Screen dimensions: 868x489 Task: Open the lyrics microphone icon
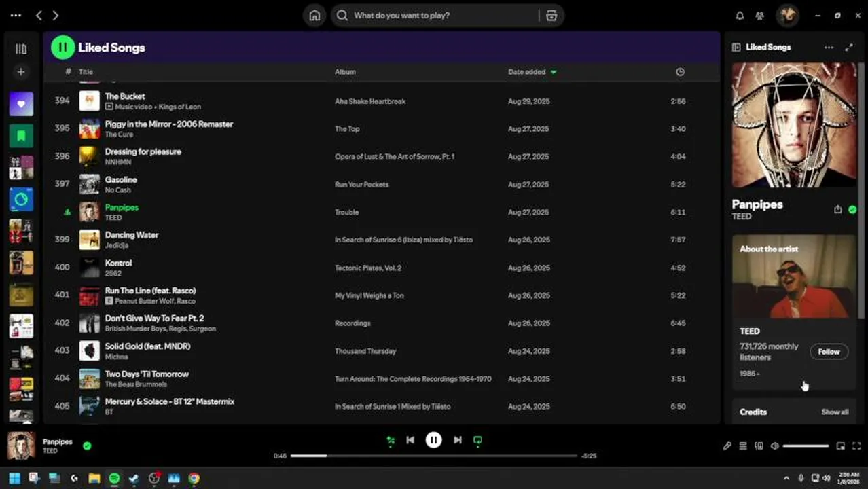pos(727,446)
